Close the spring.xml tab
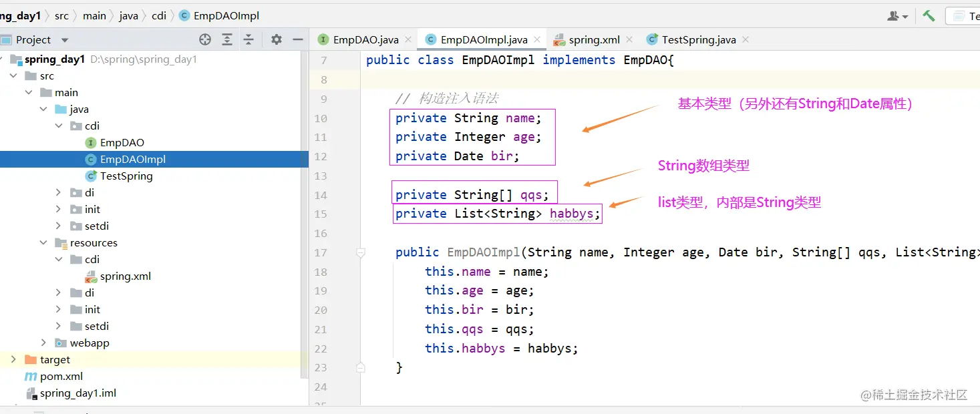 click(x=629, y=40)
